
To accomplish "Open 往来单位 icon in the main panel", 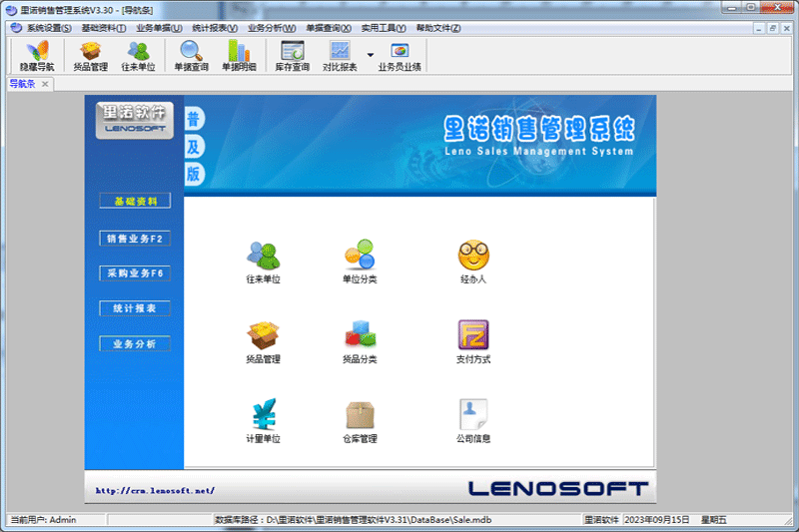I will tap(263, 263).
